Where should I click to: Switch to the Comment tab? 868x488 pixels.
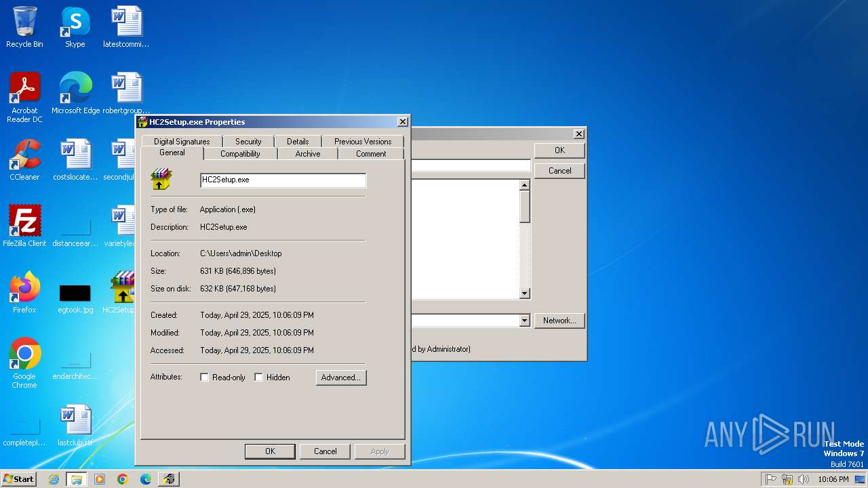pyautogui.click(x=371, y=154)
